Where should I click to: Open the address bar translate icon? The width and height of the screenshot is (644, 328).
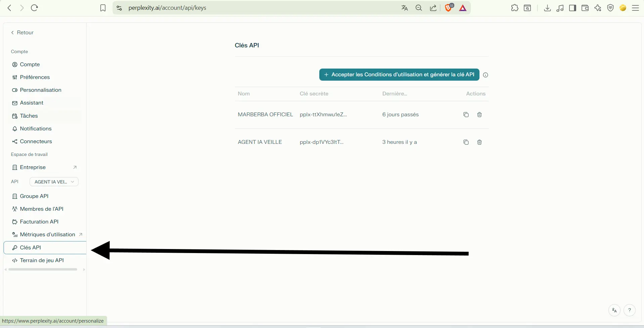coord(405,8)
